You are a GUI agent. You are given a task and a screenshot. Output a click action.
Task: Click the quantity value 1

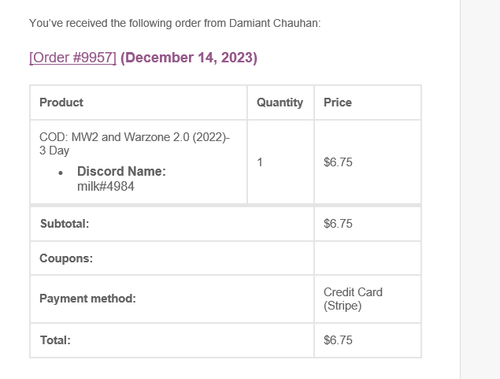point(260,162)
